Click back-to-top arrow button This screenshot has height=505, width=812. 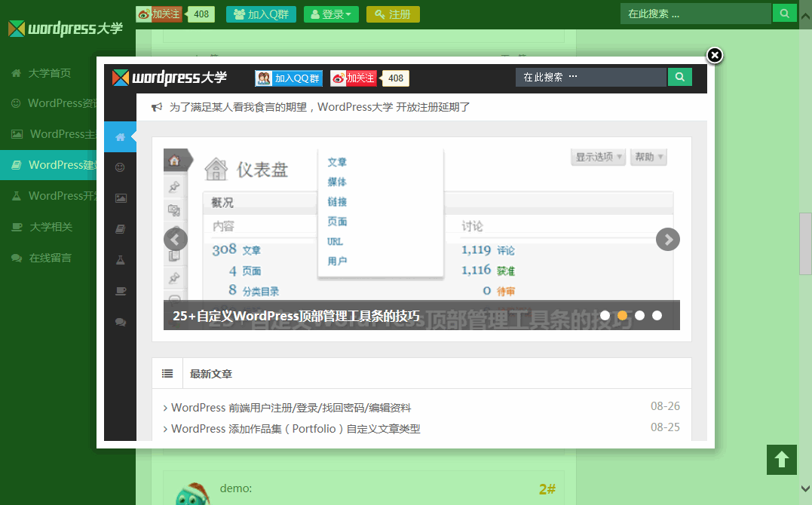coord(781,460)
